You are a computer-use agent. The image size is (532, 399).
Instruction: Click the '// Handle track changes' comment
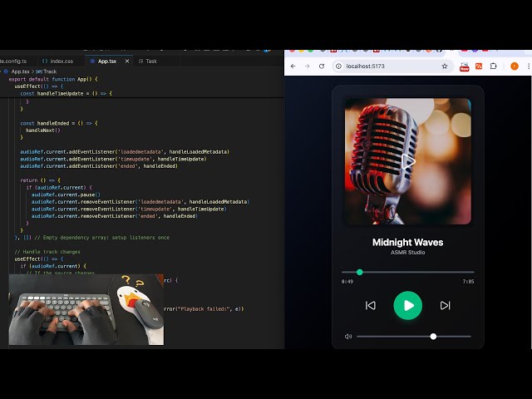click(x=47, y=252)
